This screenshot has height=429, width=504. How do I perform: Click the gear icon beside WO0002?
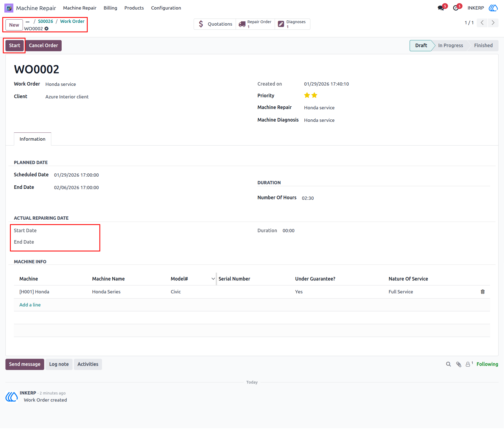click(47, 29)
